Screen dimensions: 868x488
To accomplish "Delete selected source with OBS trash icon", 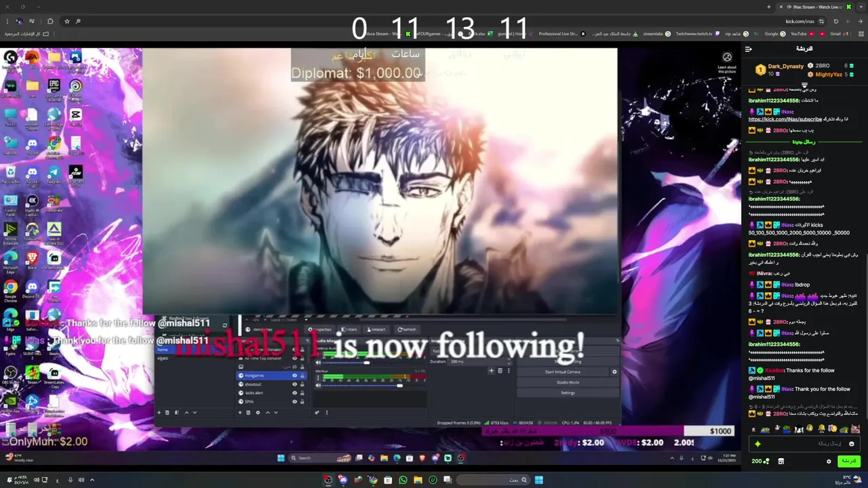I will tap(248, 412).
